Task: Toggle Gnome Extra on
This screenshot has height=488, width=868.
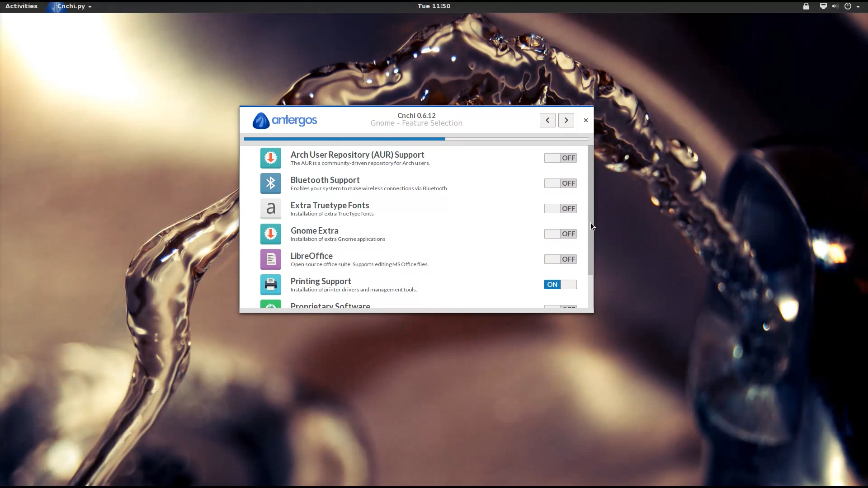Action: [560, 234]
